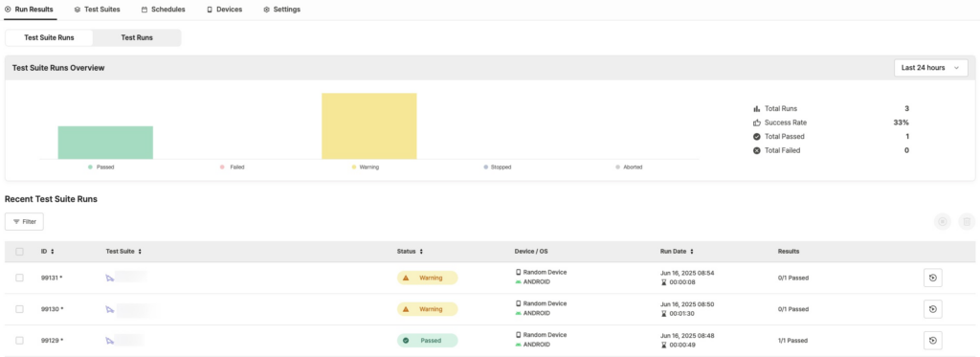The height and width of the screenshot is (357, 980).
Task: Click the duration 00:01:30
Action: (681, 313)
